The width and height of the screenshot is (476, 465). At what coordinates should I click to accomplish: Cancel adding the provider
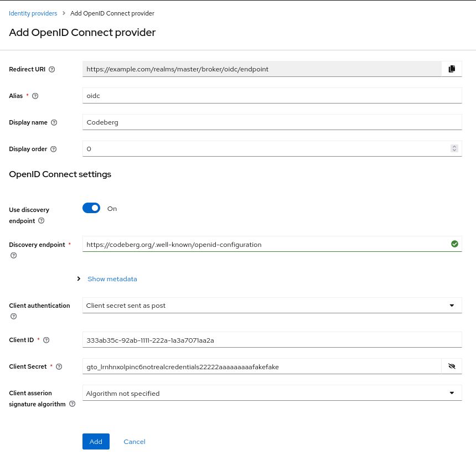pos(134,441)
